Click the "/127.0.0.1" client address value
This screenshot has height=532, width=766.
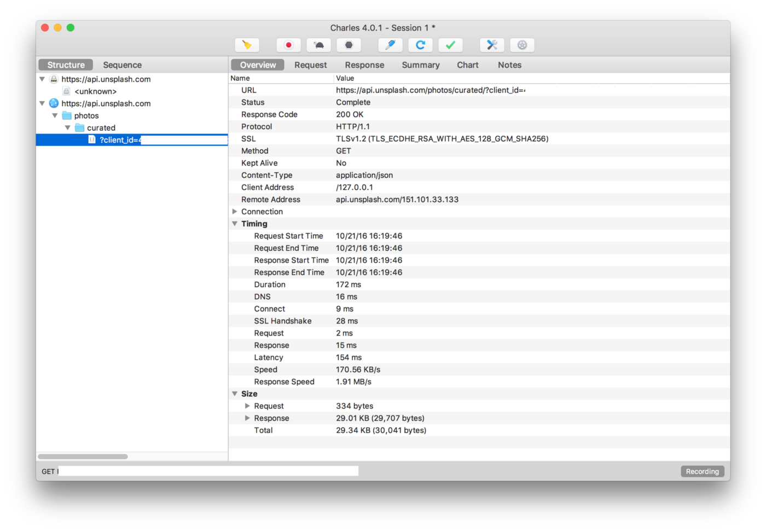355,187
